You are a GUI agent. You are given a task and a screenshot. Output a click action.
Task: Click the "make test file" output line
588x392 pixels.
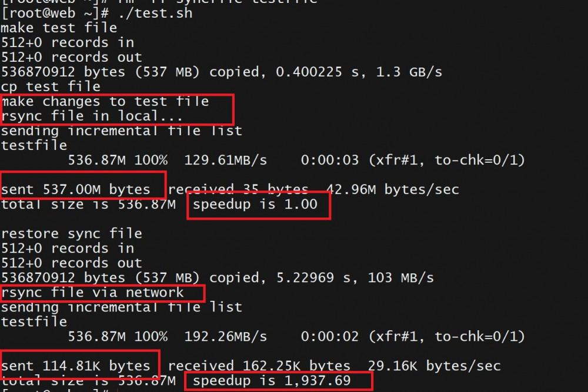click(59, 28)
